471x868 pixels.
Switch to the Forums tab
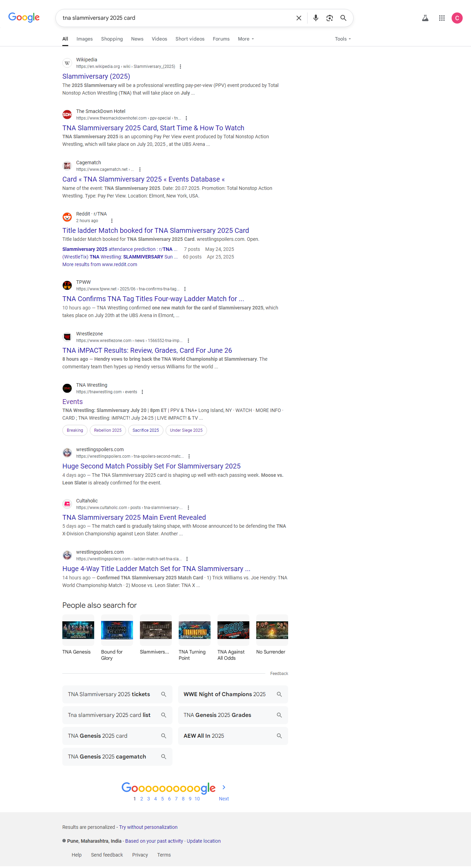point(221,39)
